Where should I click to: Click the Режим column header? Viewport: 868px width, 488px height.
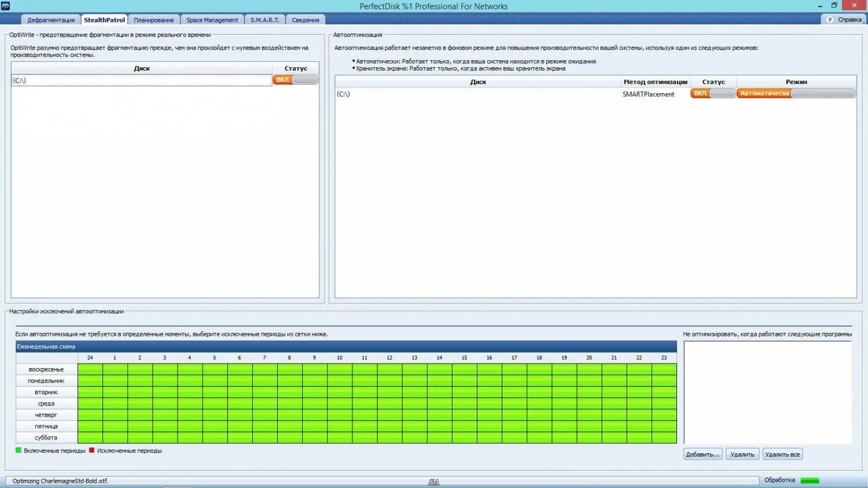pos(796,82)
